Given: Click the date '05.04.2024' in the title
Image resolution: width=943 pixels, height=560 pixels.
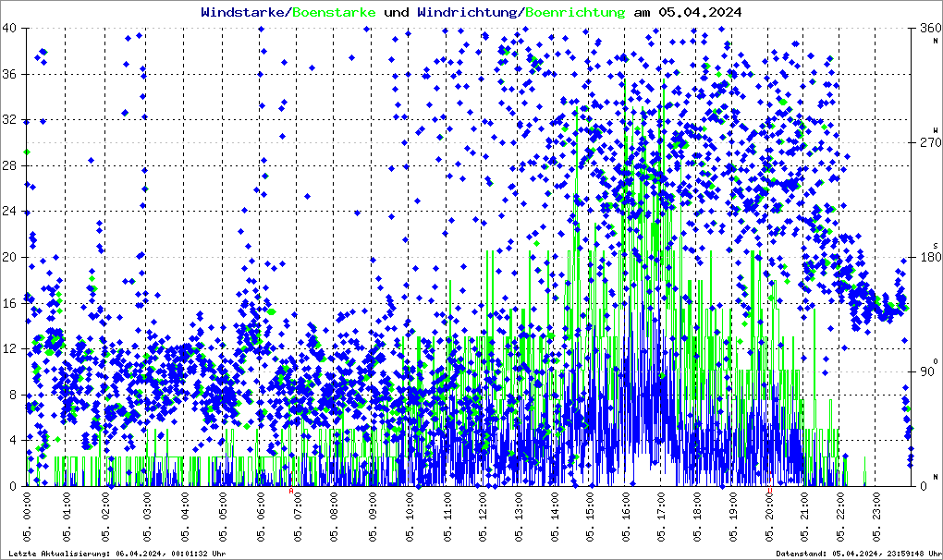Looking at the screenshot, I should tap(700, 12).
